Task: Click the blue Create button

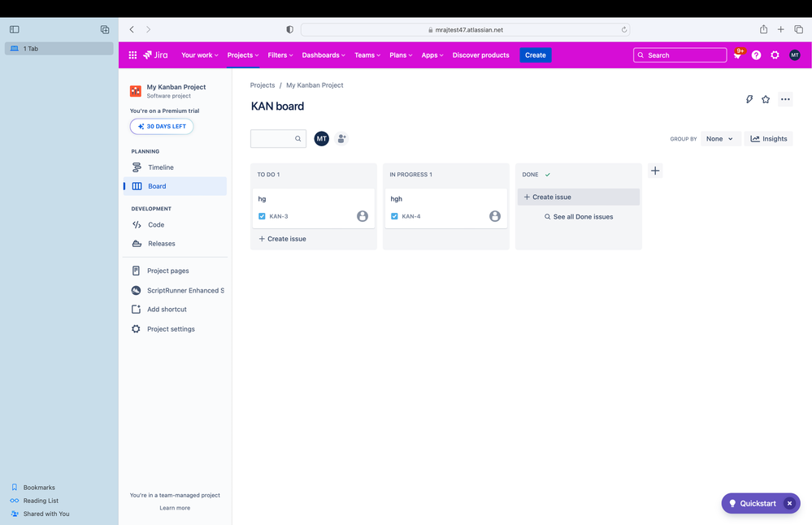Action: click(536, 55)
